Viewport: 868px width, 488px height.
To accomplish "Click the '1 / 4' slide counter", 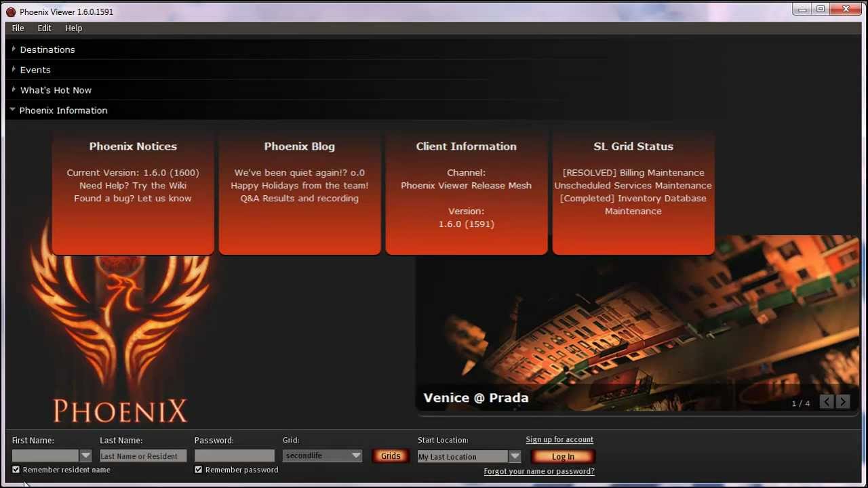I will point(801,403).
